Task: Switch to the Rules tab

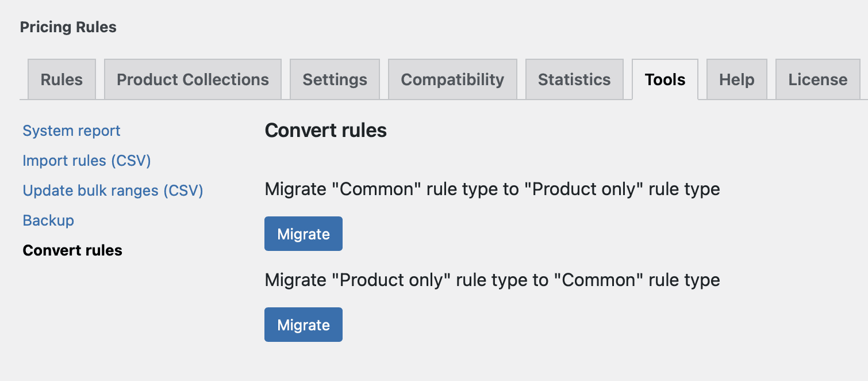Action: pyautogui.click(x=61, y=79)
